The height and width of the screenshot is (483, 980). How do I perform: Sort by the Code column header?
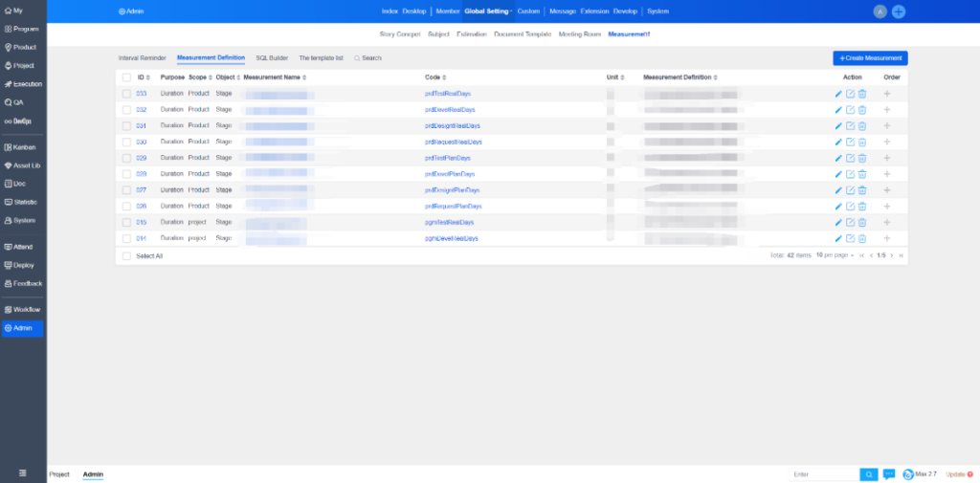tap(435, 77)
